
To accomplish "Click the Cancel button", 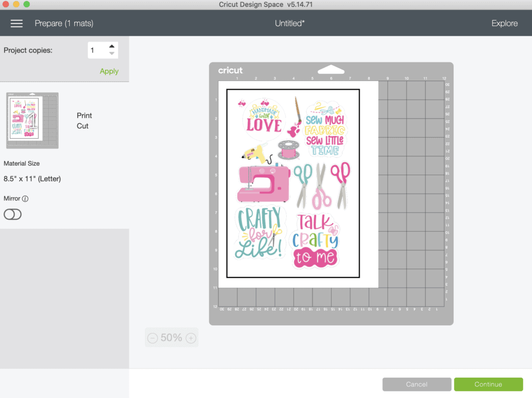I will 417,384.
